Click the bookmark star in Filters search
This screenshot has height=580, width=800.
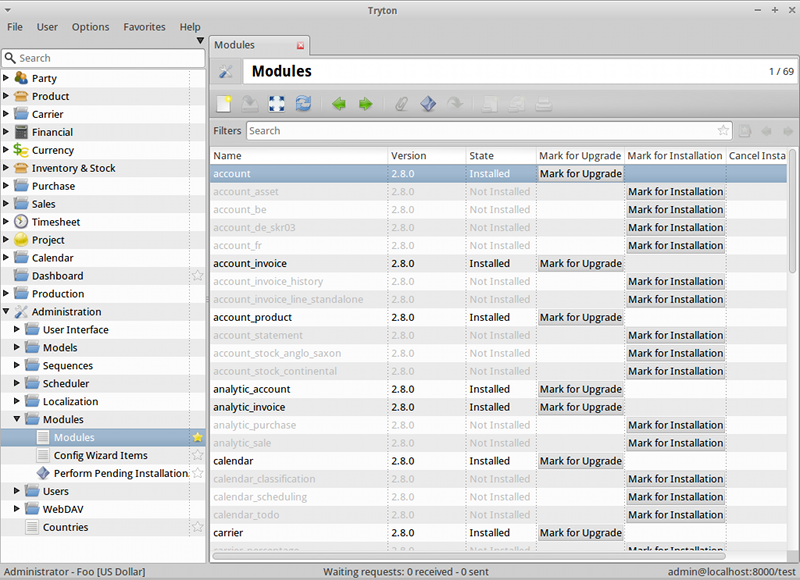(723, 131)
